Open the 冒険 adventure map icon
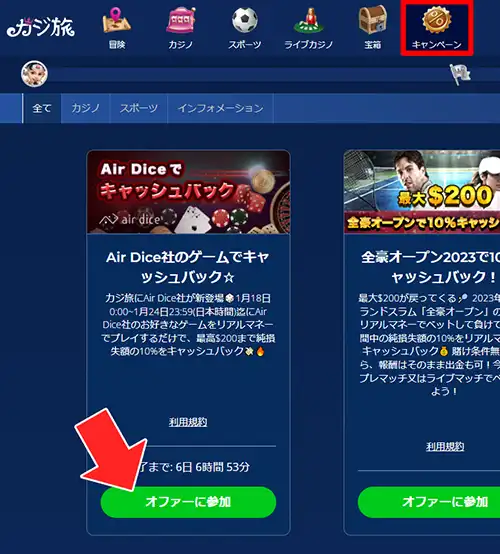Viewport: 500px width, 554px height. coord(117,20)
